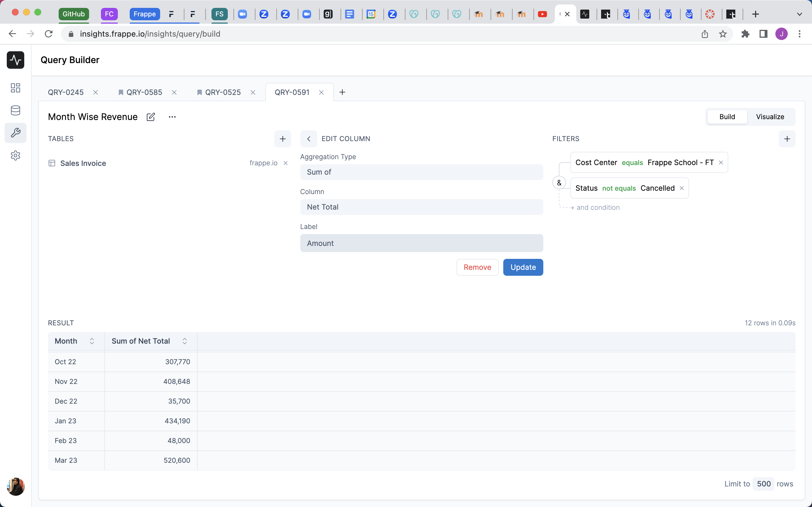Add a new table with the plus icon
812x507 pixels.
pos(283,139)
